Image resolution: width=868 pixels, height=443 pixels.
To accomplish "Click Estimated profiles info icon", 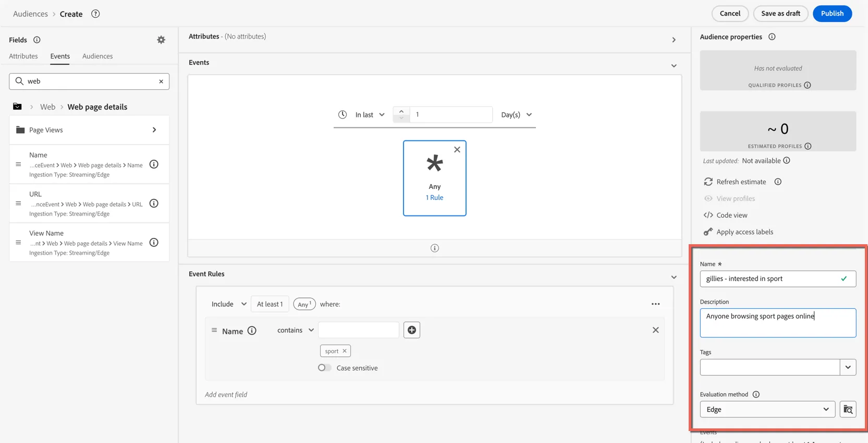I will click(808, 146).
